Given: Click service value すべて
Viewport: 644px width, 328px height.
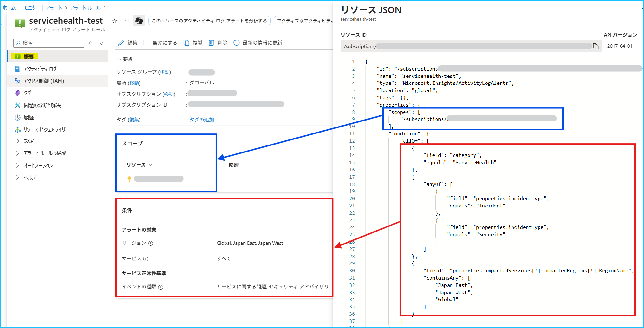Looking at the screenshot, I should 224,259.
